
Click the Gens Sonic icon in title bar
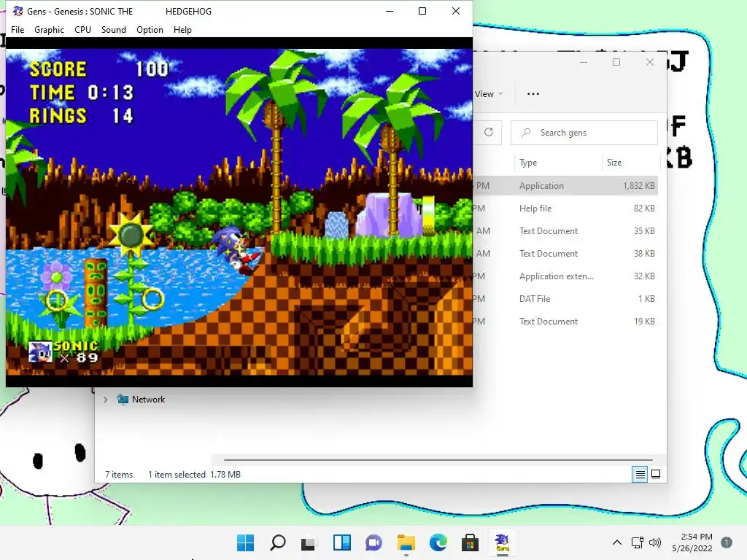click(18, 11)
